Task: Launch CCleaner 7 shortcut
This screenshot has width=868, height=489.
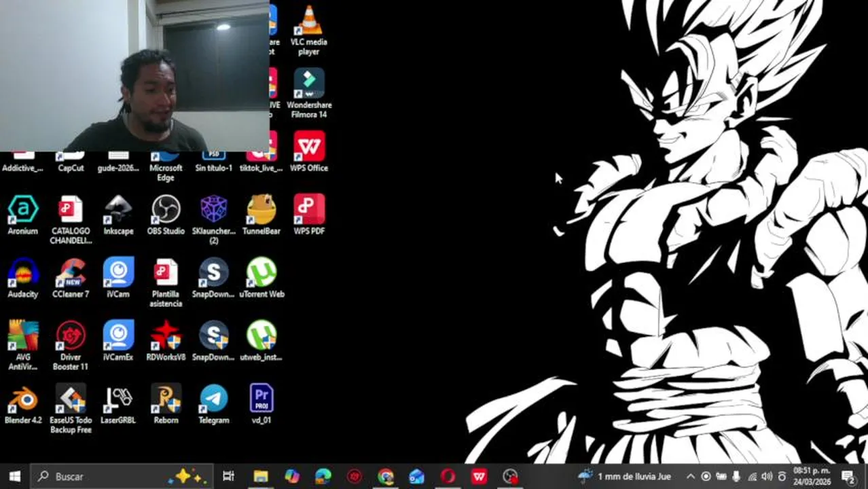Action: [71, 278]
